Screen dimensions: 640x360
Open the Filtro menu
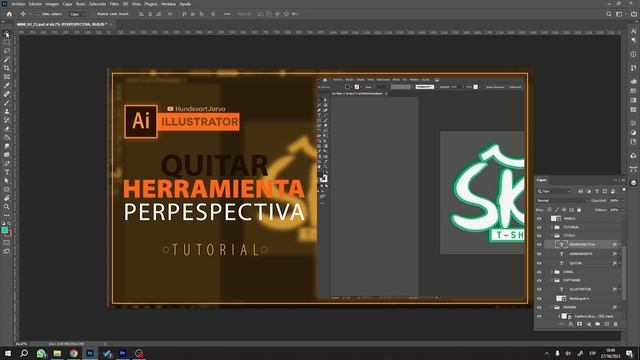pyautogui.click(x=114, y=4)
